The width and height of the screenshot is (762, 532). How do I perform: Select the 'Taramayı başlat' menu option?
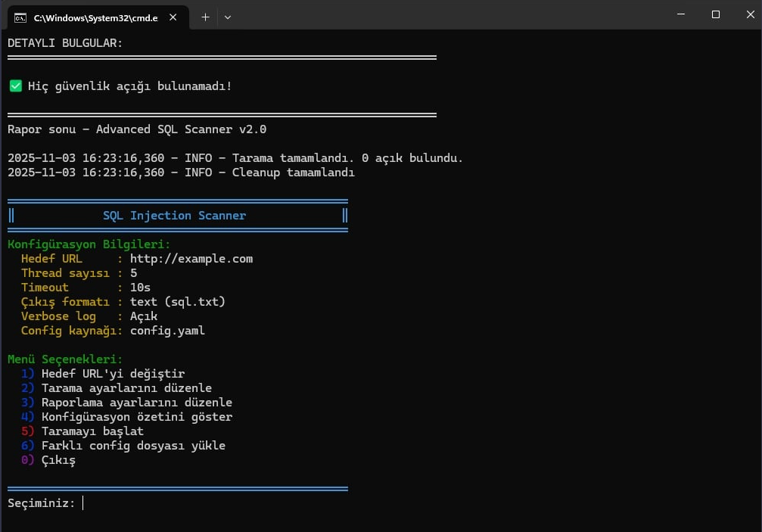[92, 431]
